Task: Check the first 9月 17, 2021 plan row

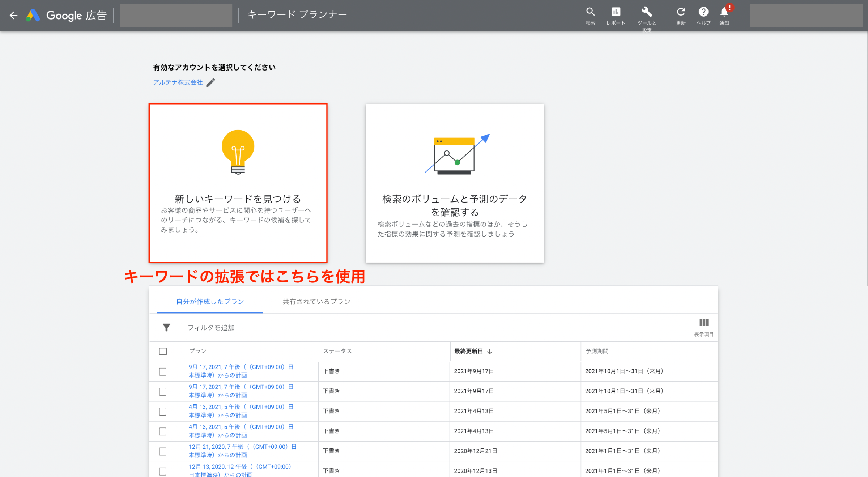Action: [x=163, y=371]
